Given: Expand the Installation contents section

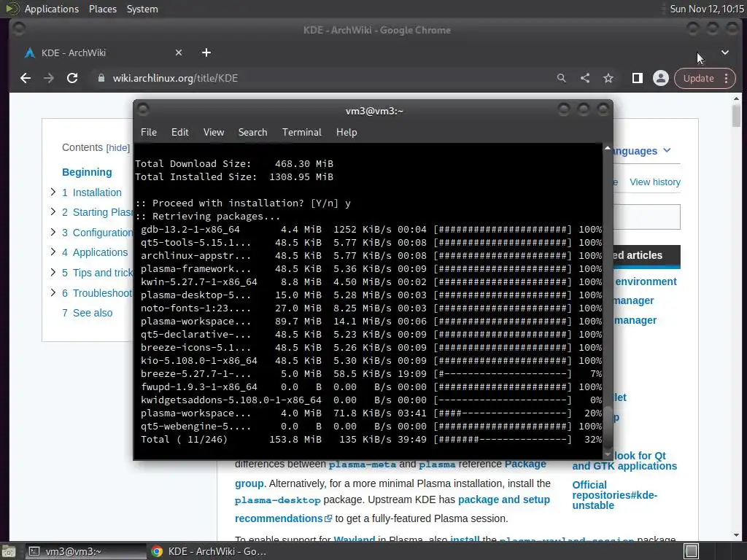Looking at the screenshot, I should tap(53, 192).
